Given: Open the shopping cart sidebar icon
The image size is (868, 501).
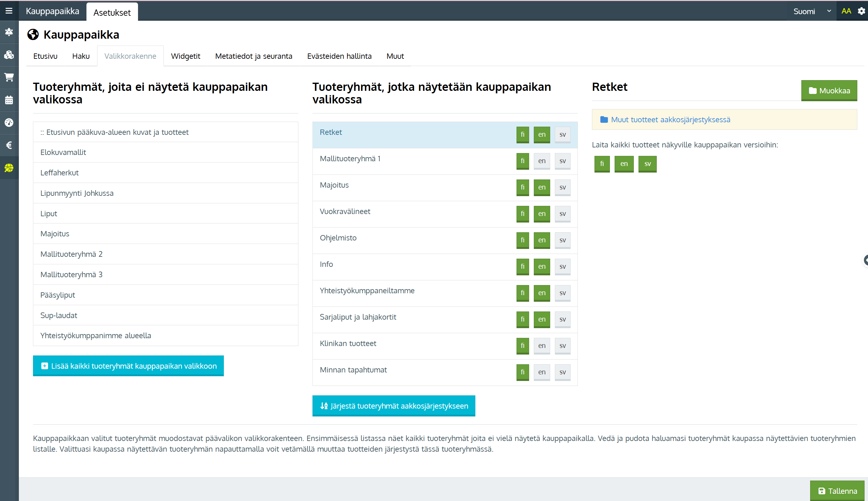Looking at the screenshot, I should coord(9,77).
